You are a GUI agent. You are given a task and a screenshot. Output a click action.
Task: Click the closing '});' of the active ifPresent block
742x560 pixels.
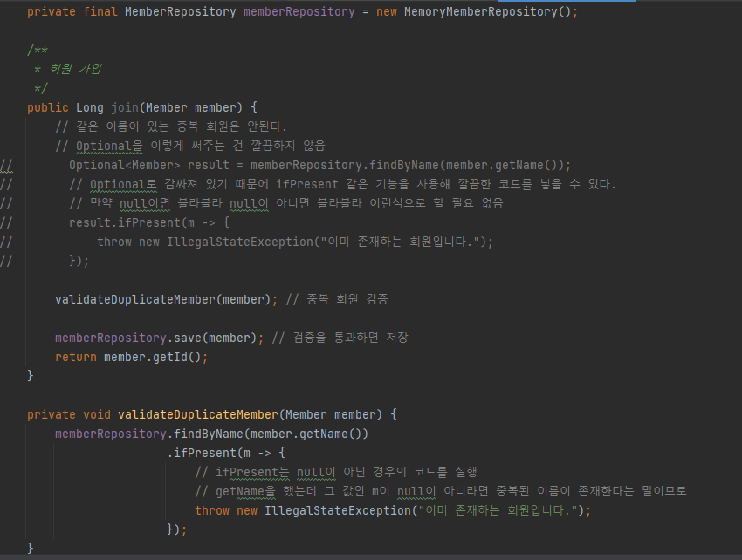coord(177,529)
